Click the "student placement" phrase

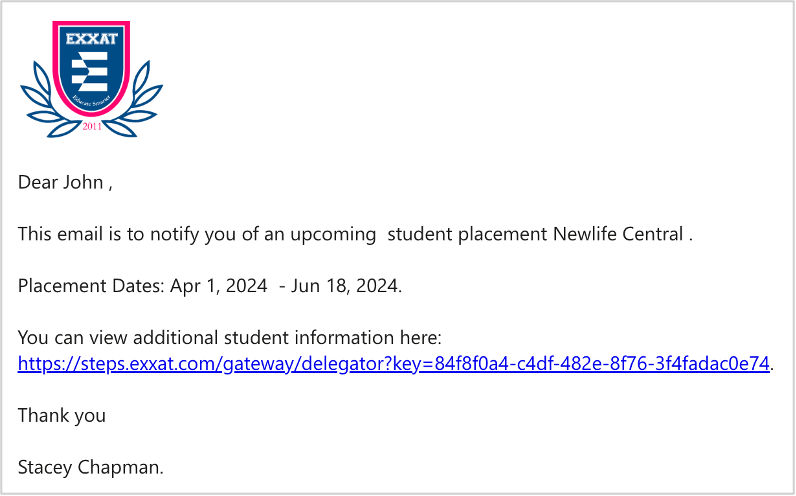coord(467,235)
